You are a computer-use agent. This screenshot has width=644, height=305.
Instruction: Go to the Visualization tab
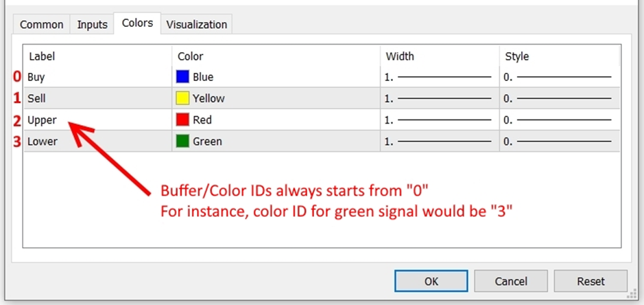pos(196,25)
